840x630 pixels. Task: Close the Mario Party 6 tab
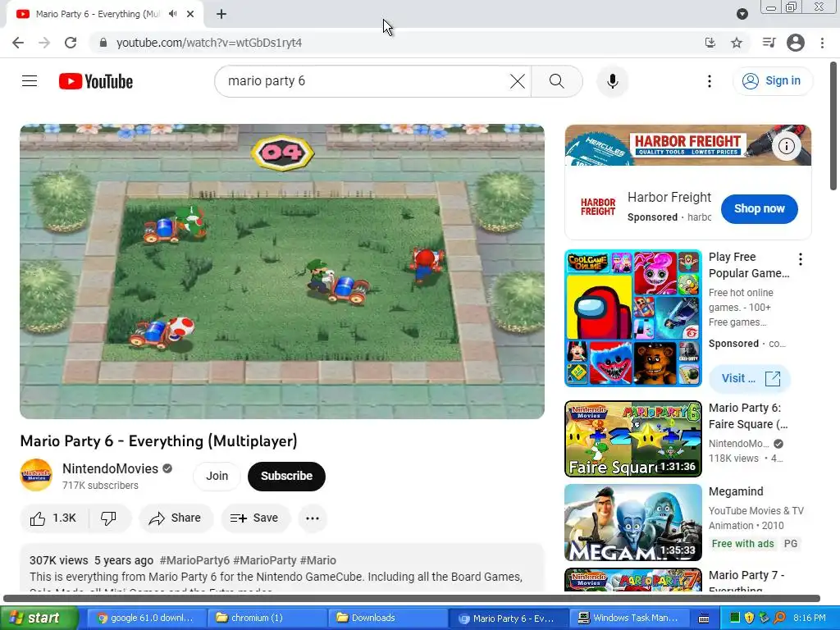[x=190, y=14]
